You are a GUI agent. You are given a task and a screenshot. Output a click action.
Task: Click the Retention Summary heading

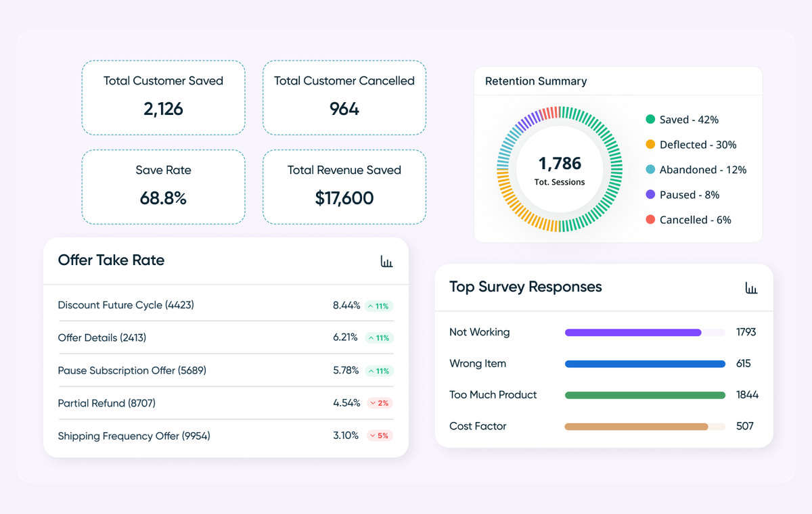(536, 81)
